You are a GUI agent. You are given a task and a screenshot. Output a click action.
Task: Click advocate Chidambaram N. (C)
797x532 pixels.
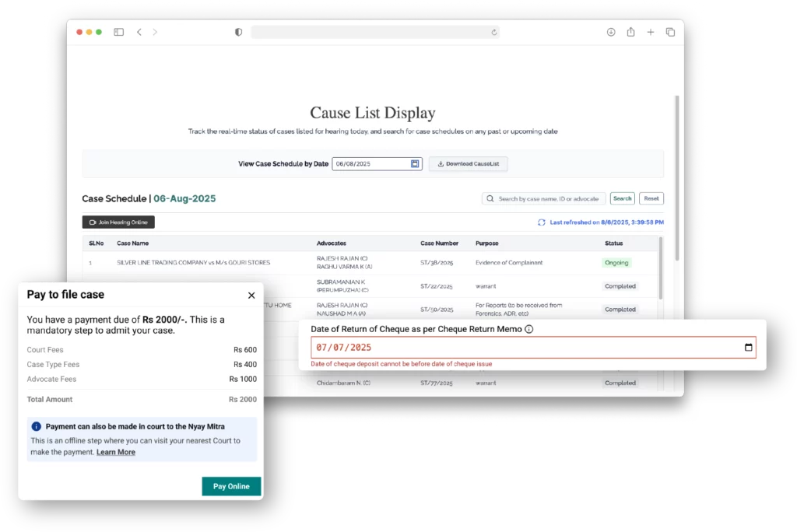[x=343, y=383]
